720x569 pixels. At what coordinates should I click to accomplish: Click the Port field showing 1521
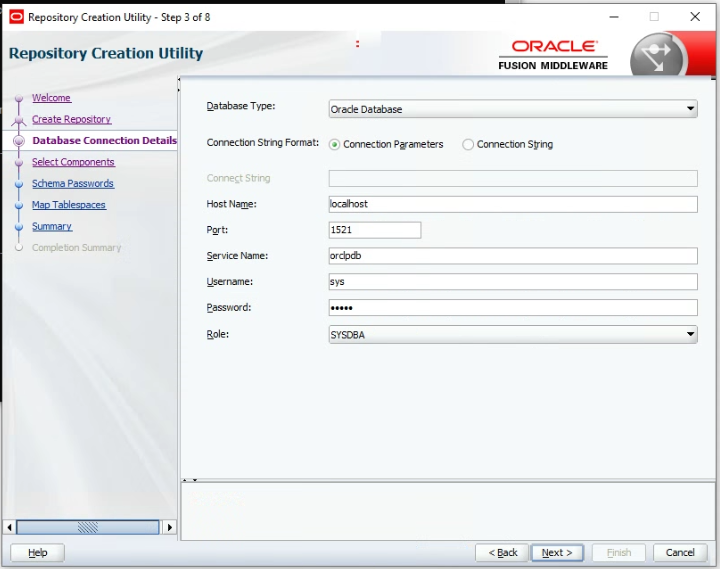375,230
